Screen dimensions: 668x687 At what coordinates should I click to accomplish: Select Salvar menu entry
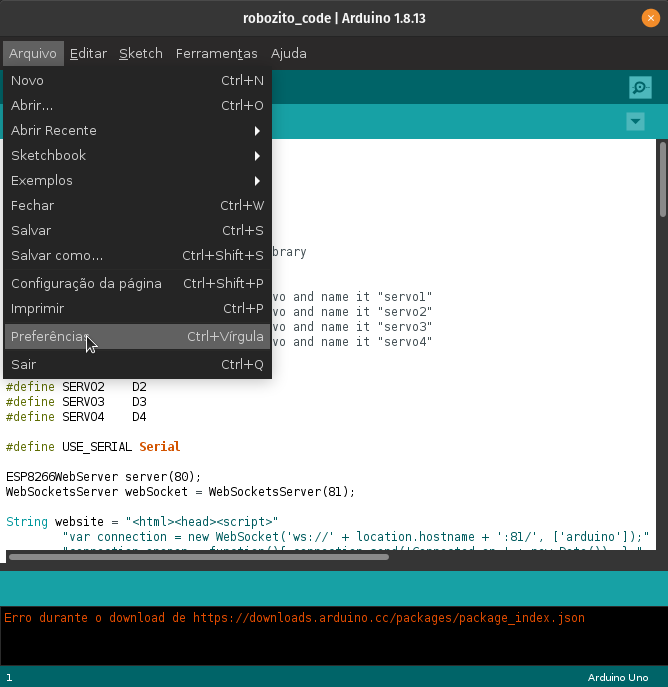137,230
